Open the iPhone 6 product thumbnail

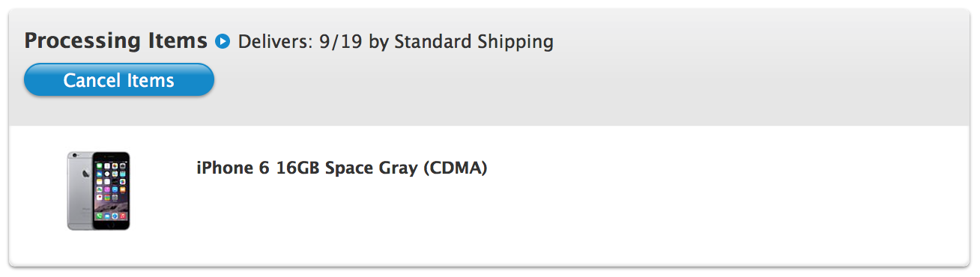point(98,190)
